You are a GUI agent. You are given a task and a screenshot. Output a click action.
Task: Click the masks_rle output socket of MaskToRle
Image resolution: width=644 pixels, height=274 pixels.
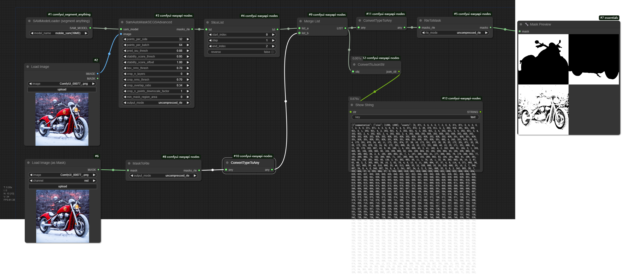pos(199,171)
